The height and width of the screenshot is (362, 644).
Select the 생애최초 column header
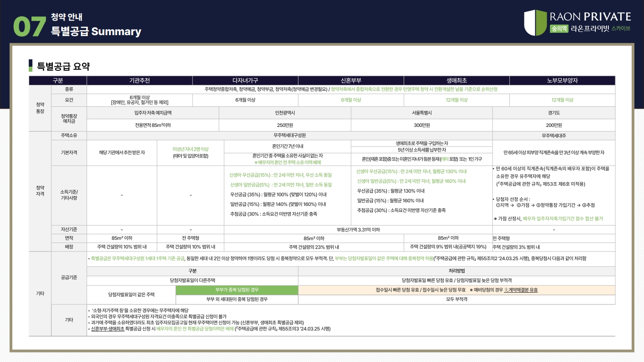click(x=456, y=80)
